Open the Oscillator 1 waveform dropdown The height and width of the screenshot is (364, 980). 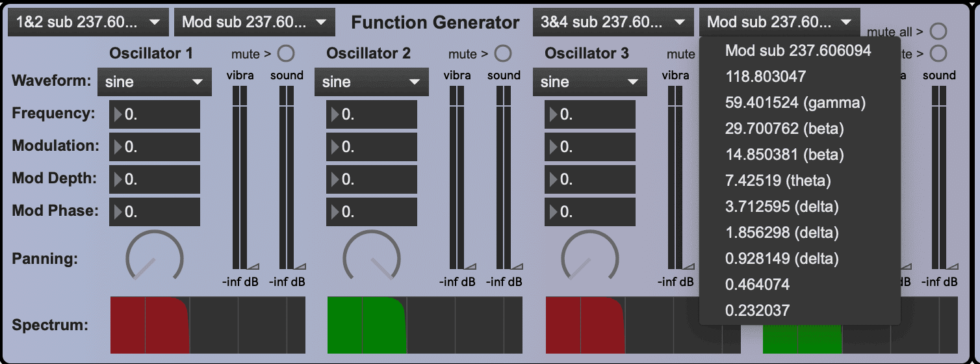[x=155, y=82]
